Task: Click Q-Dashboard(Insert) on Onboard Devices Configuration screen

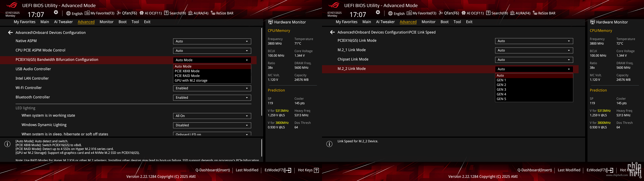Action: point(212,170)
